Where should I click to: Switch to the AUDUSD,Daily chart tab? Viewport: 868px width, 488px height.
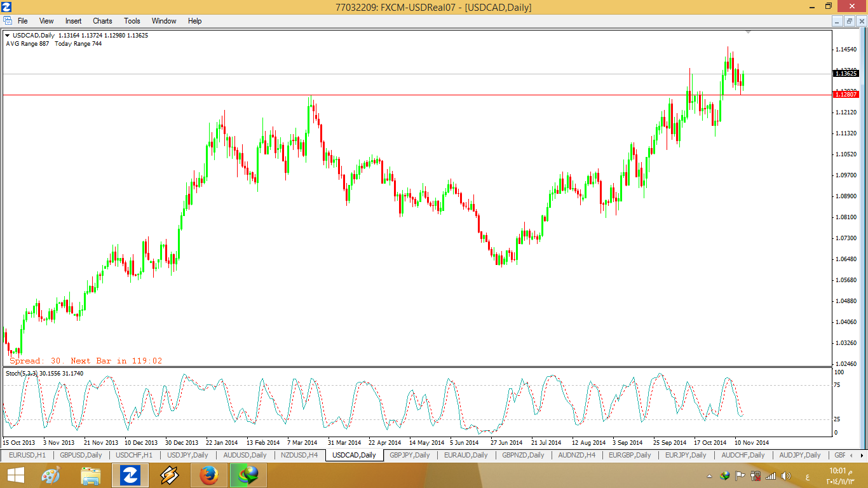click(x=245, y=455)
